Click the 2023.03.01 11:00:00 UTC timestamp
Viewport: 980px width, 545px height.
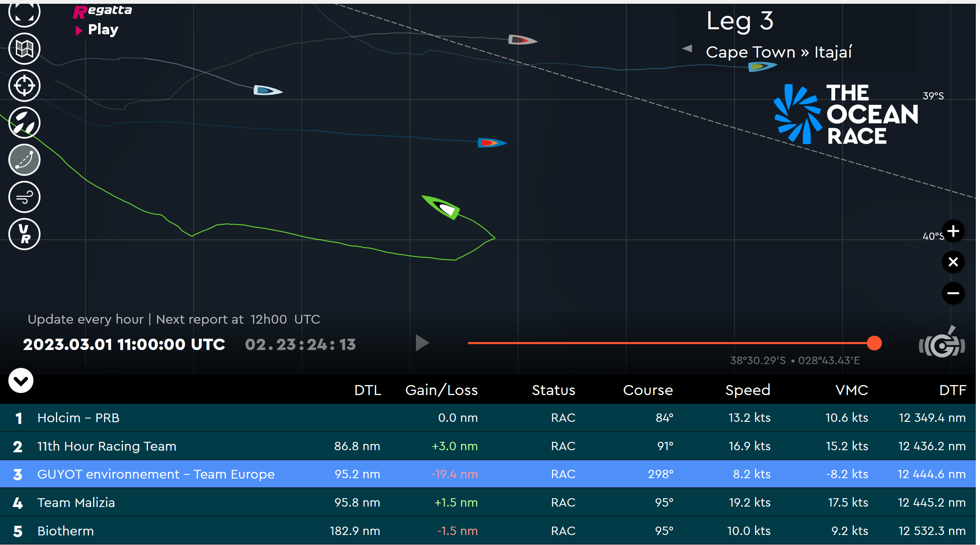tap(124, 345)
